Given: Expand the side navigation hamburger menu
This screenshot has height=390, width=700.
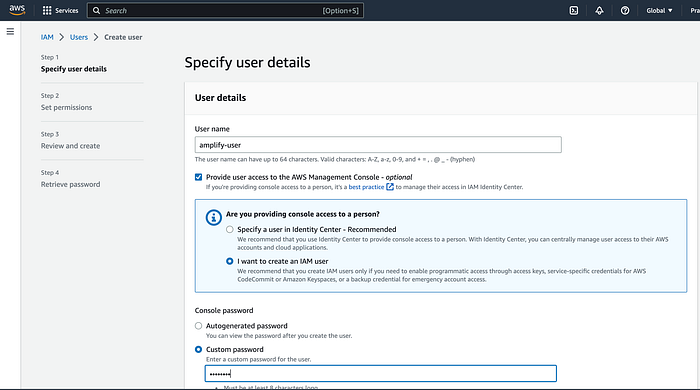Looking at the screenshot, I should 10,31.
